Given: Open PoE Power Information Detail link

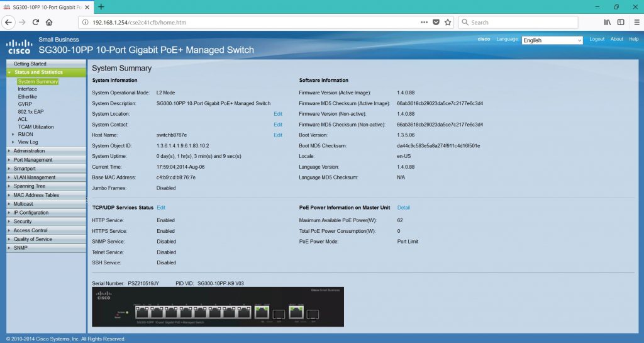Looking at the screenshot, I should click(403, 208).
